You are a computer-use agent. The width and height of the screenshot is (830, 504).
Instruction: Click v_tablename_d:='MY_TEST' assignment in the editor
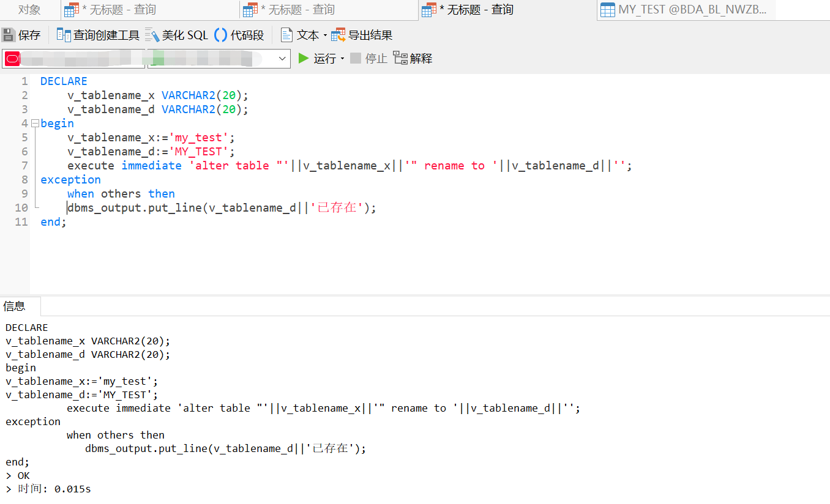pyautogui.click(x=151, y=152)
